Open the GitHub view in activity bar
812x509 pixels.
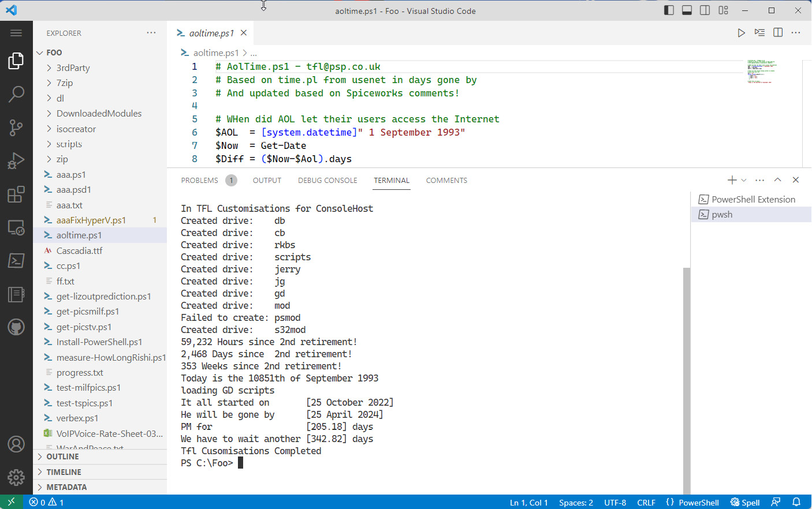16,328
